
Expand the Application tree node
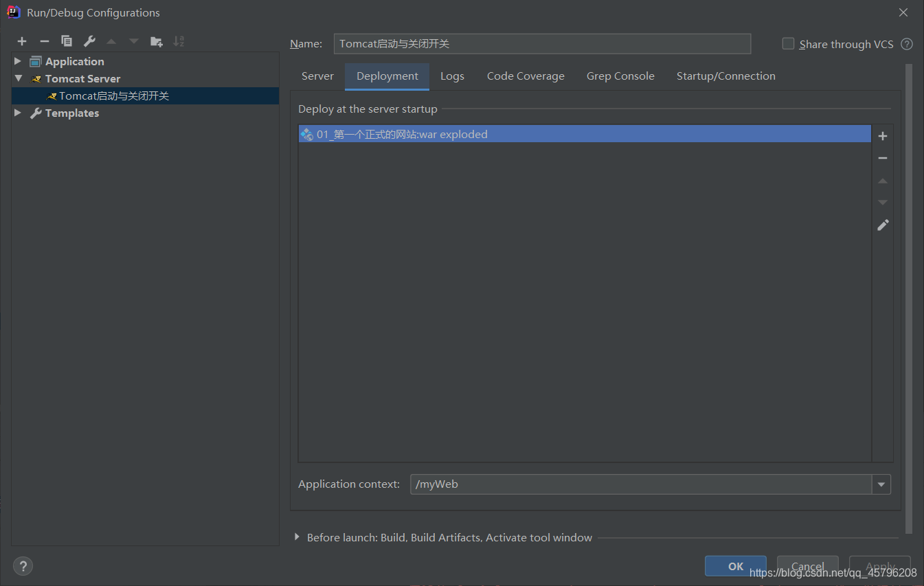pyautogui.click(x=18, y=62)
